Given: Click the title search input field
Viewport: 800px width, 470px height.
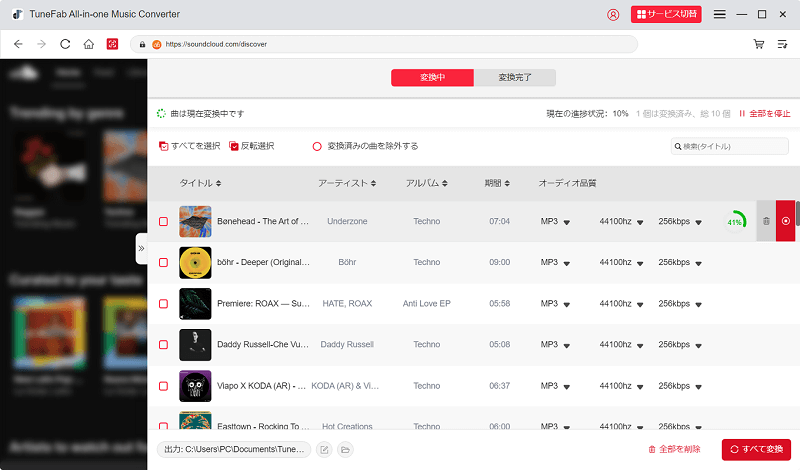Looking at the screenshot, I should 730,146.
